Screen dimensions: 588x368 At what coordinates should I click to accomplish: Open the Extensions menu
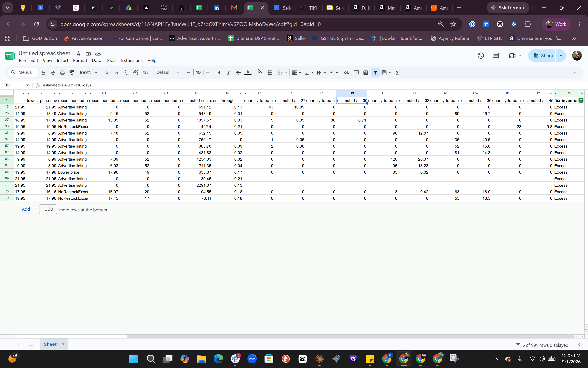pos(132,60)
